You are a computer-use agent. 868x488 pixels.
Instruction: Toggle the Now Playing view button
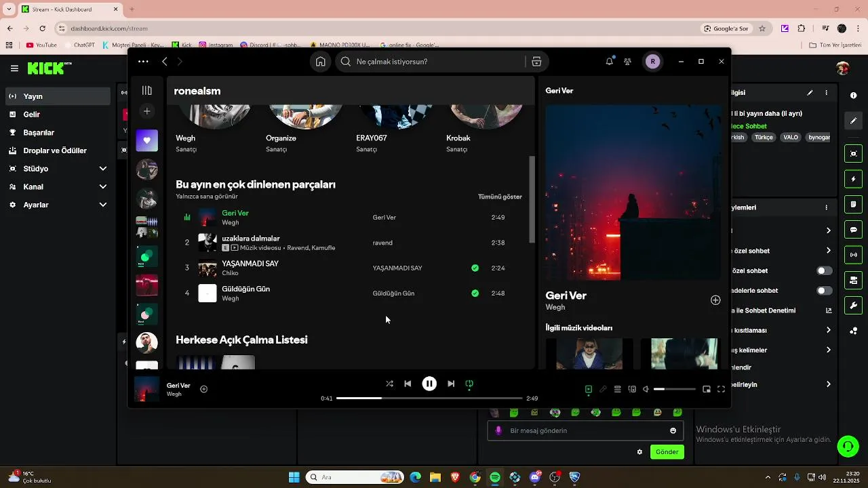click(x=589, y=389)
